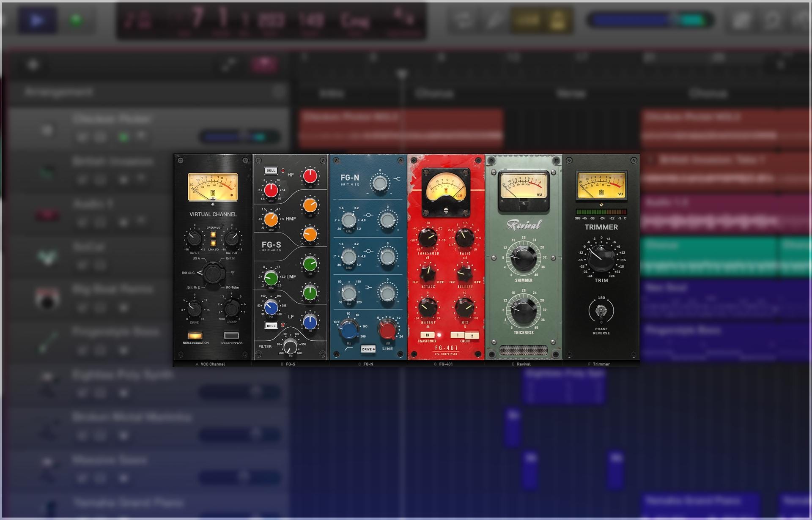Select the Brit 4k E console model

click(x=193, y=287)
